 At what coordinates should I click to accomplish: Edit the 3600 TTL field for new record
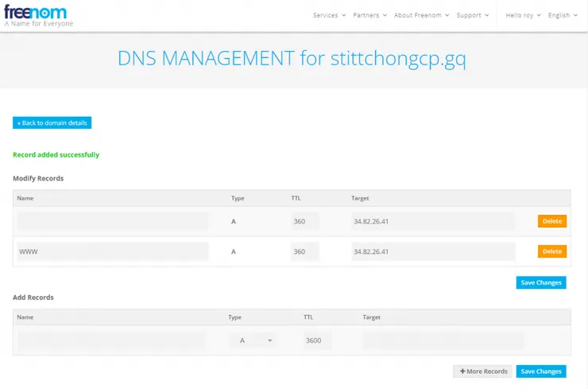pos(317,340)
